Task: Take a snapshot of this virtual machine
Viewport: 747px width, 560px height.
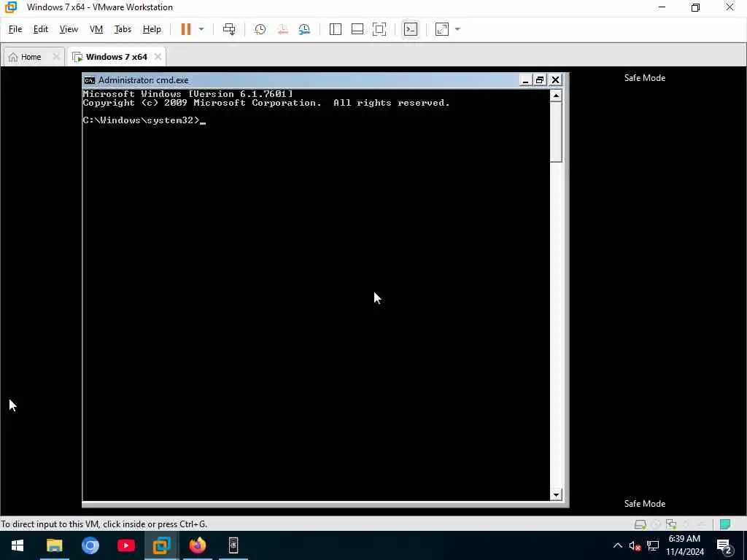Action: (x=260, y=29)
